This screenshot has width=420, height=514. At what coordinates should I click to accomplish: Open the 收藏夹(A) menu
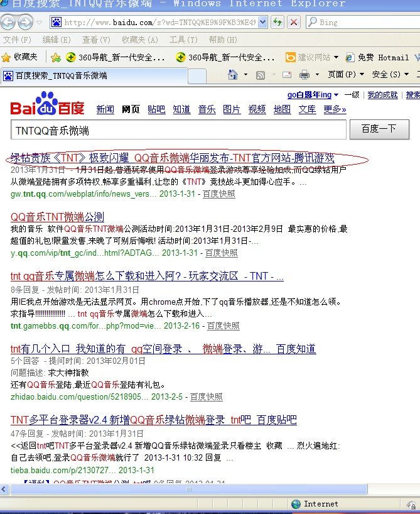click(140, 40)
